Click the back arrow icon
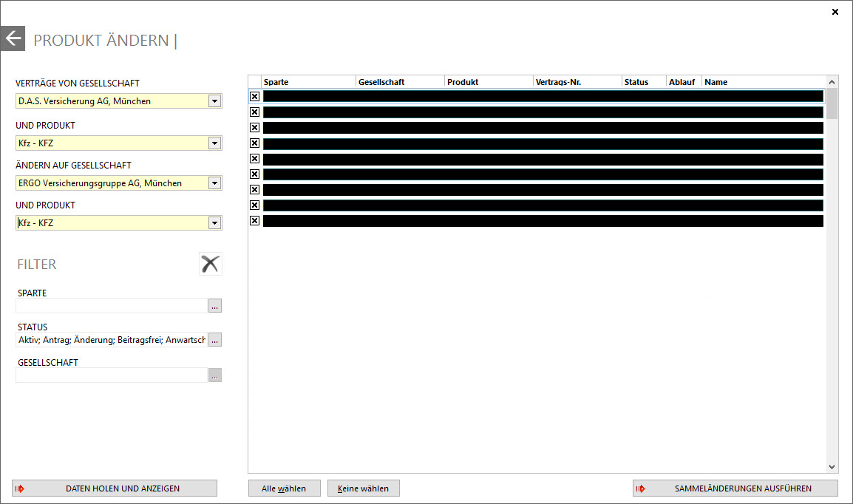Screen dimensions: 853x504 point(13,38)
